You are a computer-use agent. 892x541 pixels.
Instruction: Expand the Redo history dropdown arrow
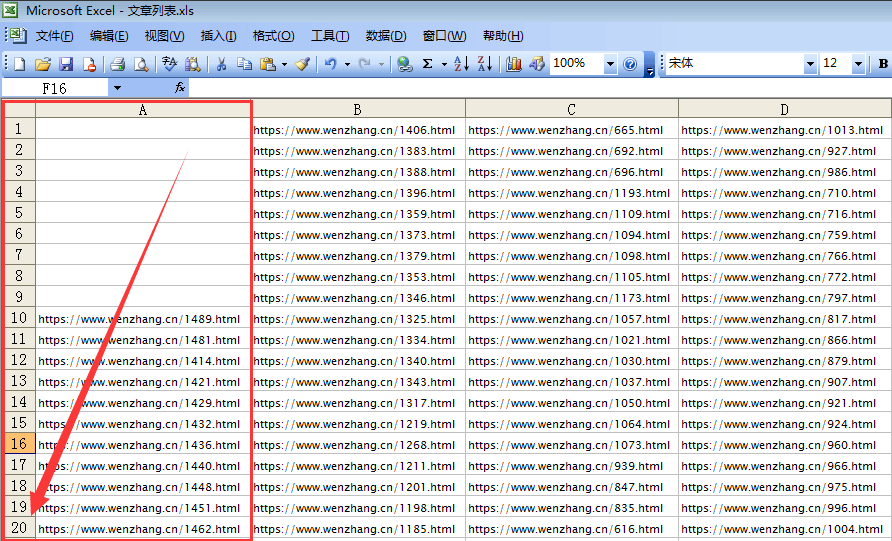click(x=381, y=64)
